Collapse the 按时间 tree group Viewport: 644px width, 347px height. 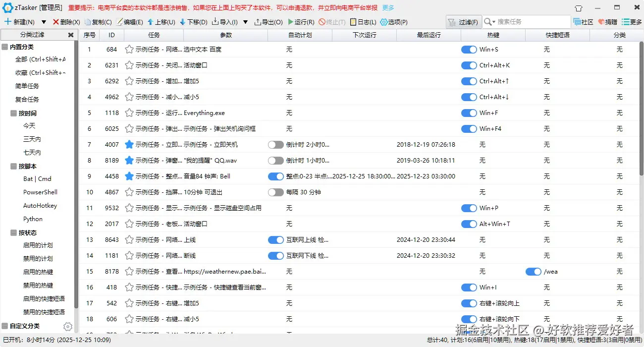click(13, 113)
